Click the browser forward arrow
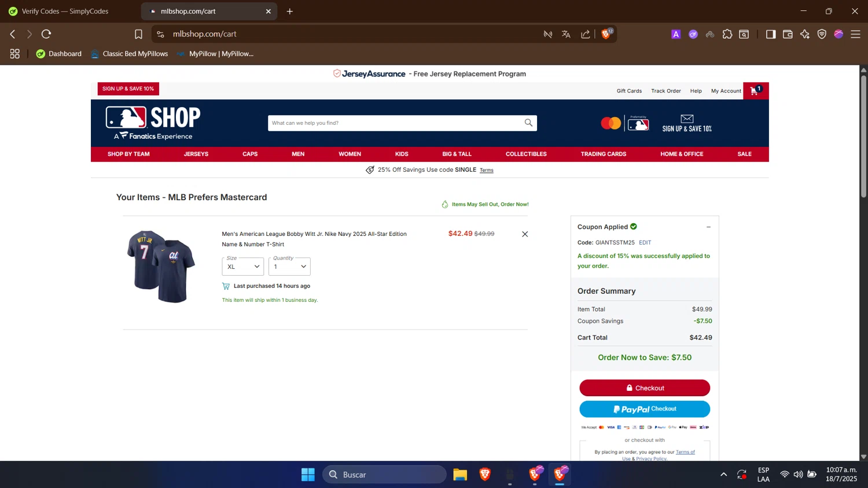The width and height of the screenshot is (868, 488). point(30,34)
